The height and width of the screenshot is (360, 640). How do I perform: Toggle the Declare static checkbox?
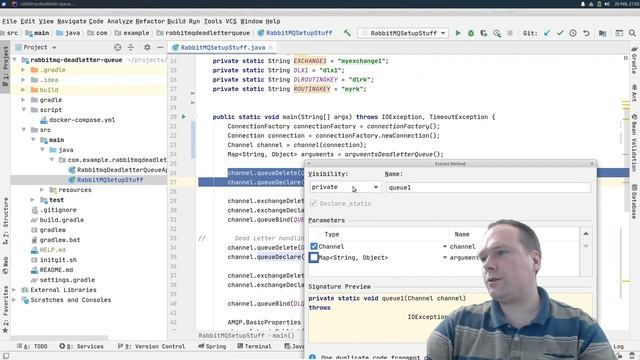(x=313, y=203)
